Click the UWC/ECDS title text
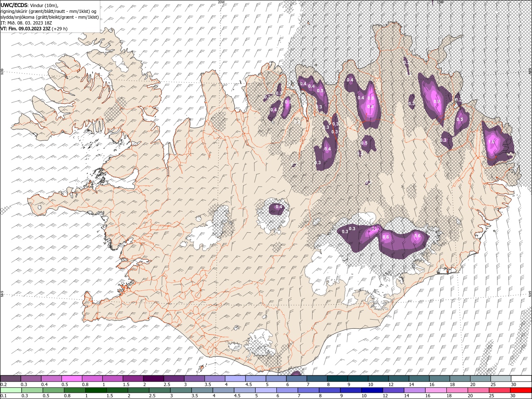The image size is (532, 399). tap(14, 5)
